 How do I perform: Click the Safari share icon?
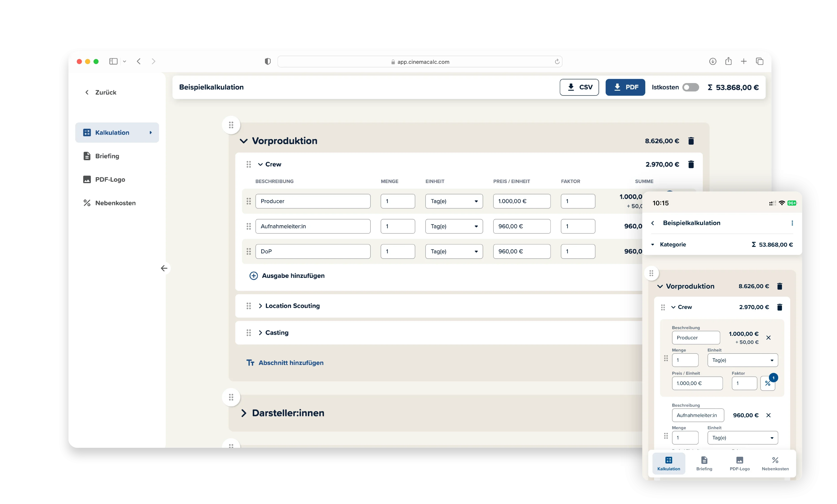728,62
